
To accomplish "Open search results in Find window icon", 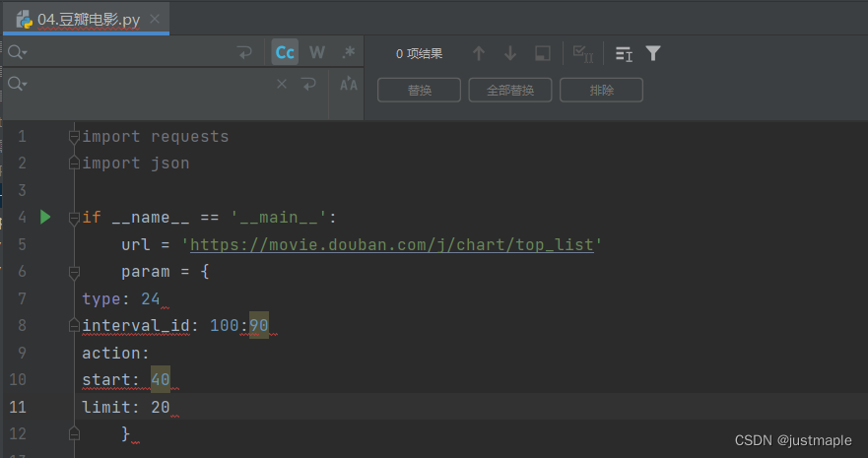I will click(x=624, y=53).
